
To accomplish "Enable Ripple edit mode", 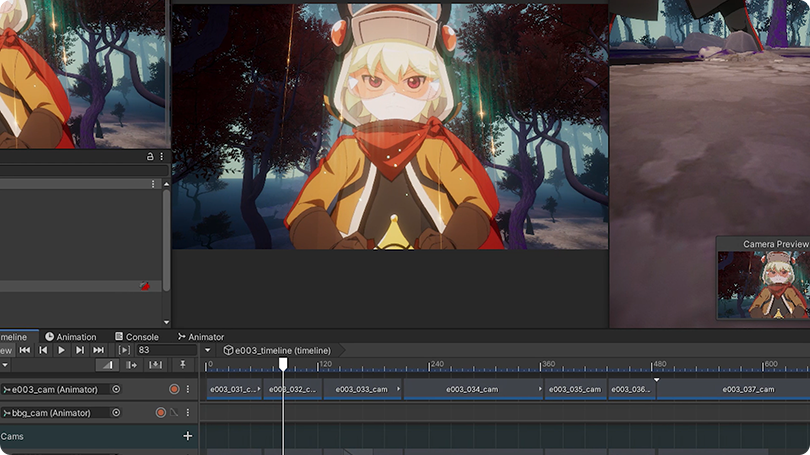I will (x=131, y=365).
